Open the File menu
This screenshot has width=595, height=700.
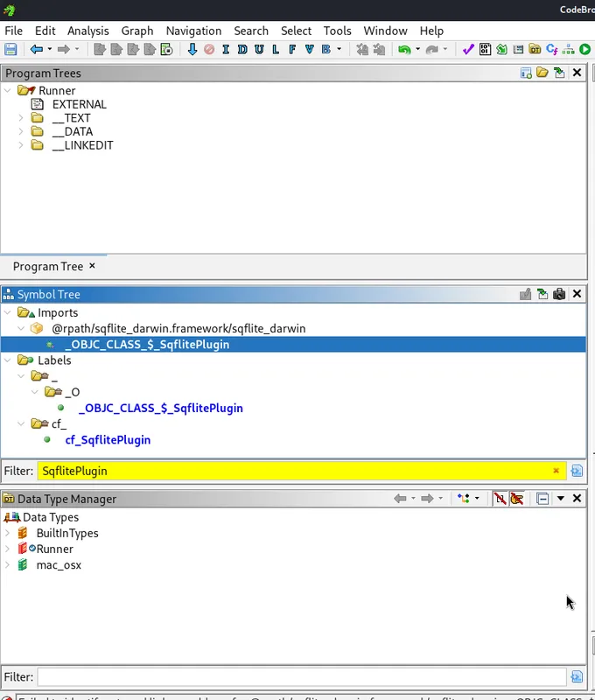pyautogui.click(x=13, y=31)
